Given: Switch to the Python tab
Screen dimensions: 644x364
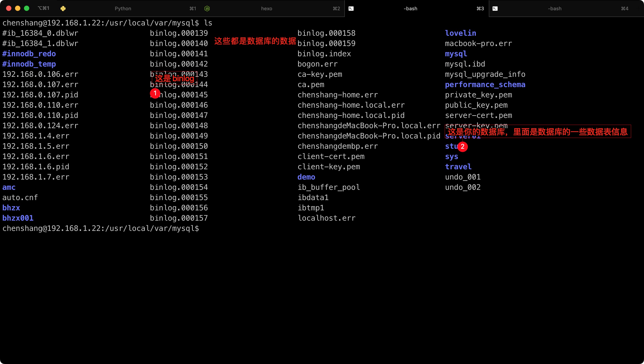Looking at the screenshot, I should point(123,8).
